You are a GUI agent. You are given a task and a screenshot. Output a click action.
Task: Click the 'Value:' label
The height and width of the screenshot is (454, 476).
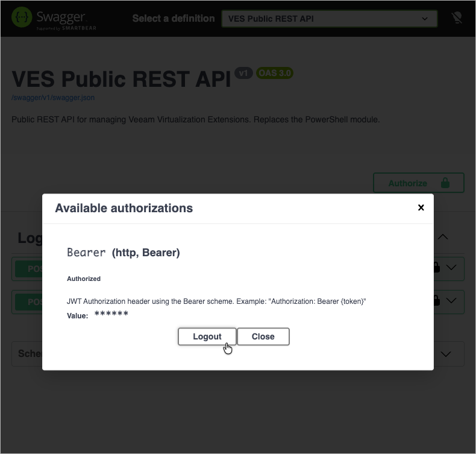click(x=77, y=316)
